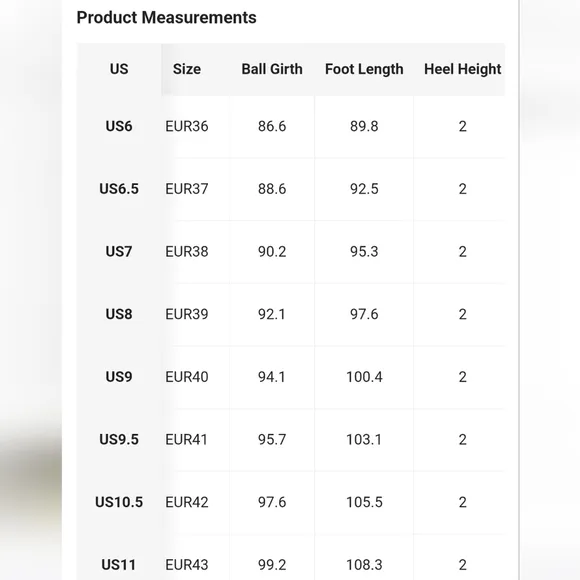Click the EUR36 size cell

[x=187, y=127]
